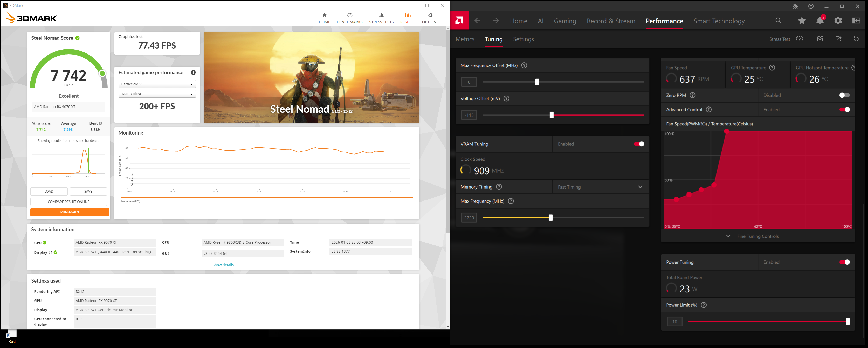The width and height of the screenshot is (868, 348).
Task: Open the Memory Timing dropdown
Action: pyautogui.click(x=601, y=187)
